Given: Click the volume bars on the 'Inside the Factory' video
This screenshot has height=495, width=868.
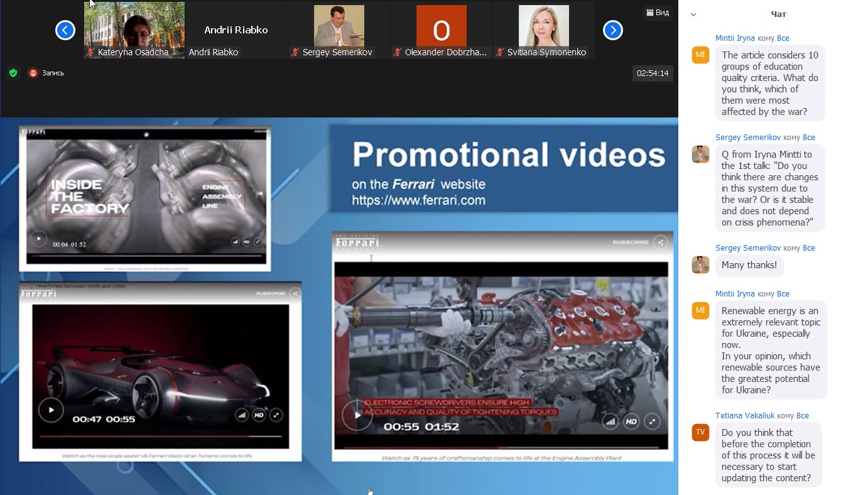Looking at the screenshot, I should [x=236, y=241].
